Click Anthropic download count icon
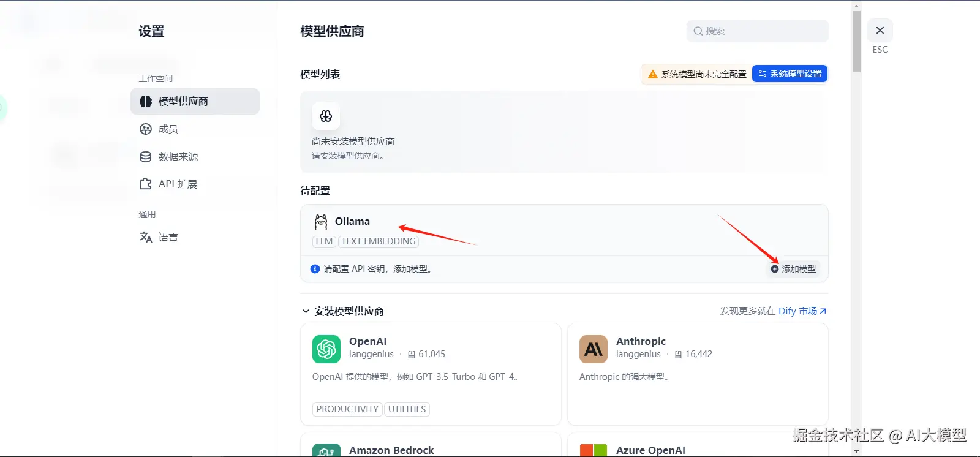The width and height of the screenshot is (980, 457). pos(678,355)
